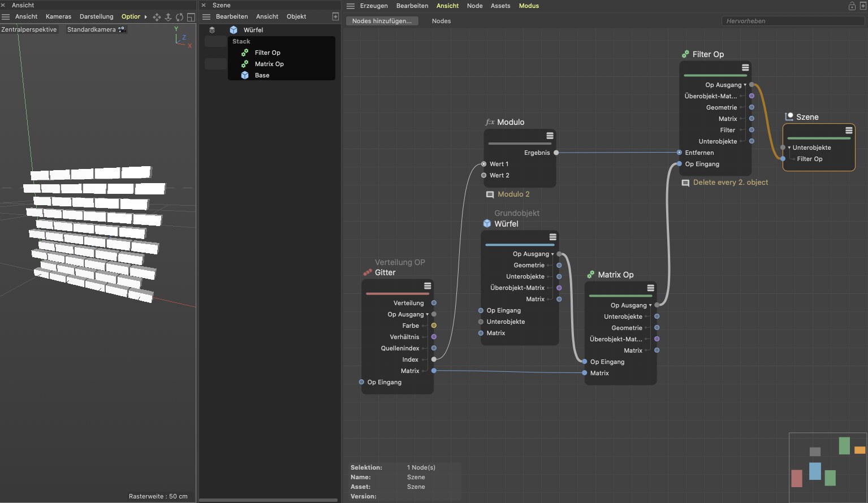This screenshot has height=503, width=868.
Task: Open the Modulo node's hamburger menu
Action: coord(550,136)
